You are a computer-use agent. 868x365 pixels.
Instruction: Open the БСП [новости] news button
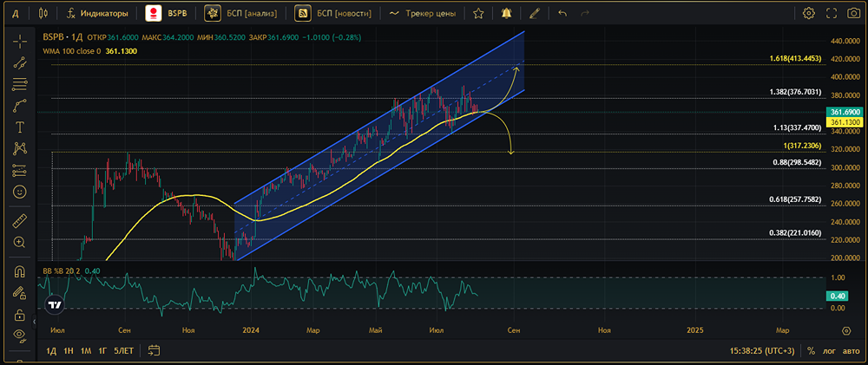[x=332, y=13]
